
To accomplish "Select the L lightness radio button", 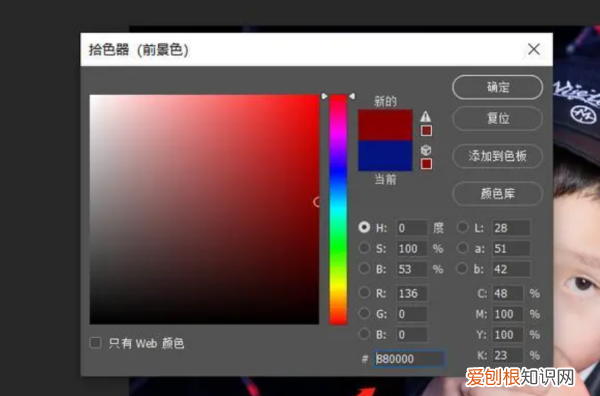I will click(x=462, y=227).
